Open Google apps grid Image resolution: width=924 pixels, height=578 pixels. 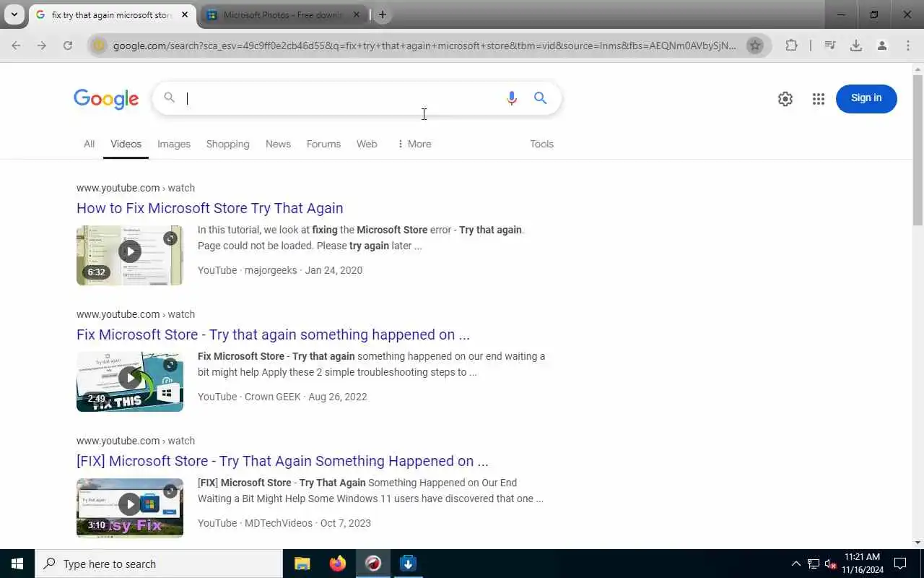819,99
